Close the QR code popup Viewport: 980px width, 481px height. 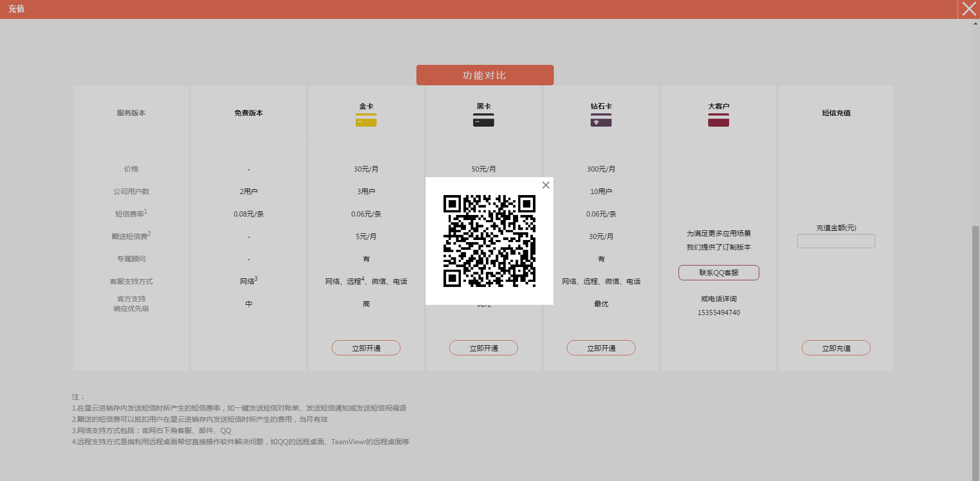coord(546,185)
